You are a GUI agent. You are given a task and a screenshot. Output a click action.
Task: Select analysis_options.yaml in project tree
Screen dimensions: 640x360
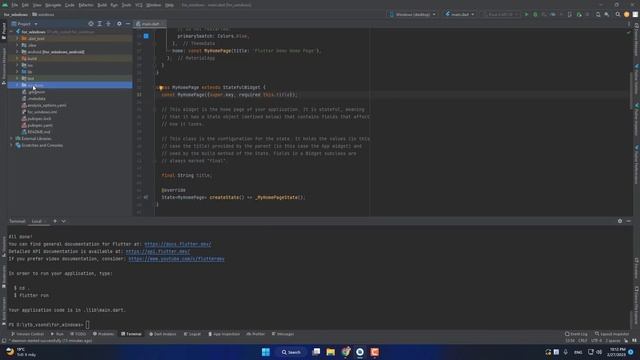47,105
